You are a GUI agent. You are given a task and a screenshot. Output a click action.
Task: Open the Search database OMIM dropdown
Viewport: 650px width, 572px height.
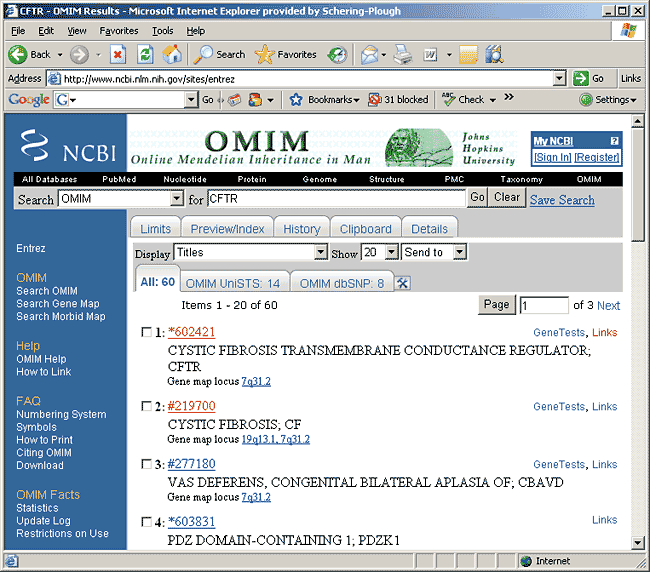[177, 199]
